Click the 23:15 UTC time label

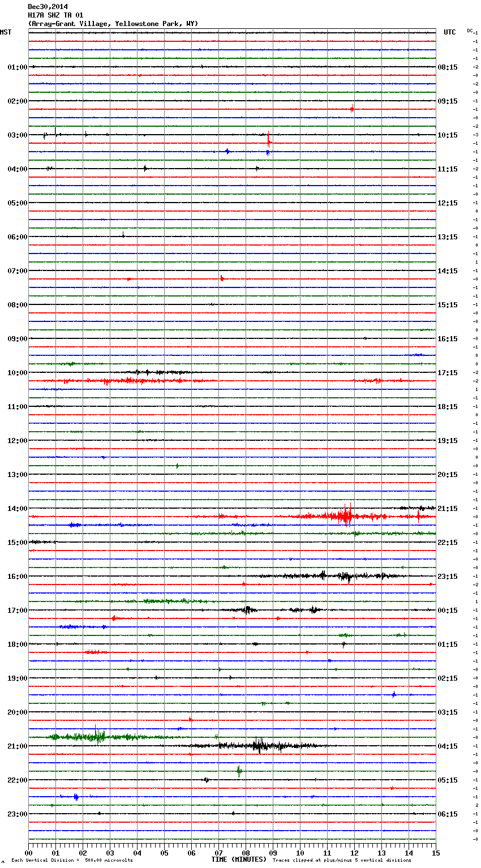[x=448, y=577]
